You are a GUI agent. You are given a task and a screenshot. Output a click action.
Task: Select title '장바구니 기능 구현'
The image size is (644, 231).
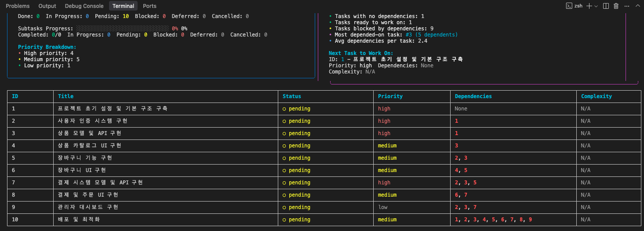click(x=85, y=158)
